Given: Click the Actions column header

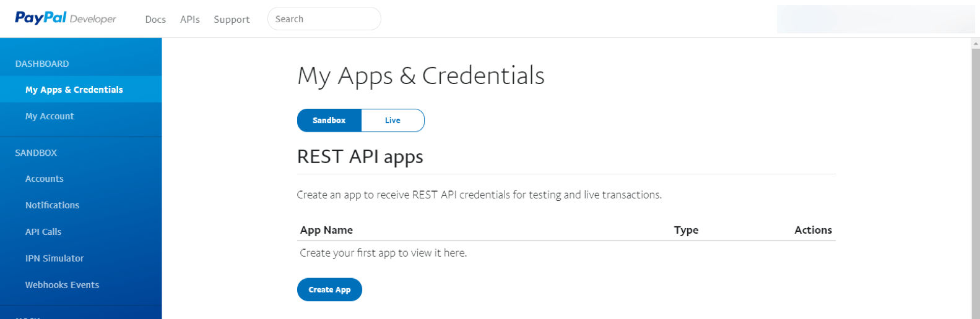Looking at the screenshot, I should (813, 230).
